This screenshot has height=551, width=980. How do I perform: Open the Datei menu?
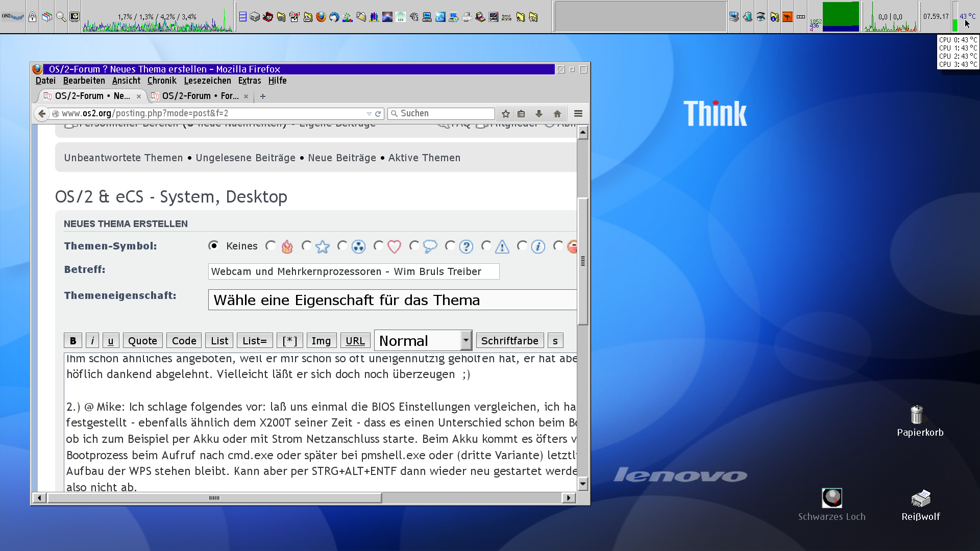[x=45, y=81]
